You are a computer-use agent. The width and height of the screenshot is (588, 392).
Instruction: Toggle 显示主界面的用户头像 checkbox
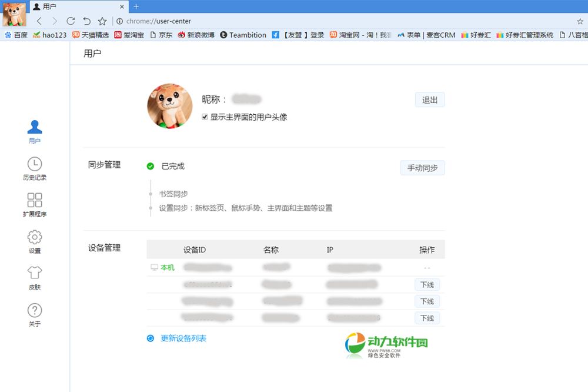point(205,117)
